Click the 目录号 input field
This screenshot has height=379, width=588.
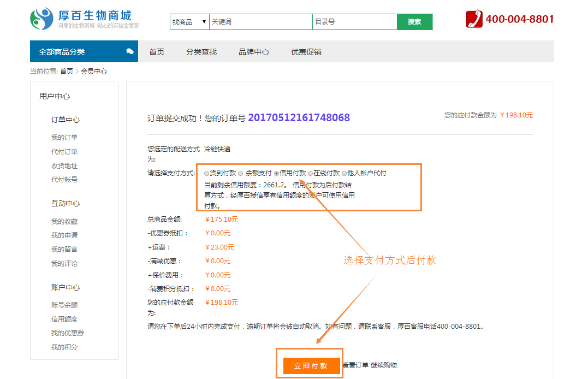(354, 22)
